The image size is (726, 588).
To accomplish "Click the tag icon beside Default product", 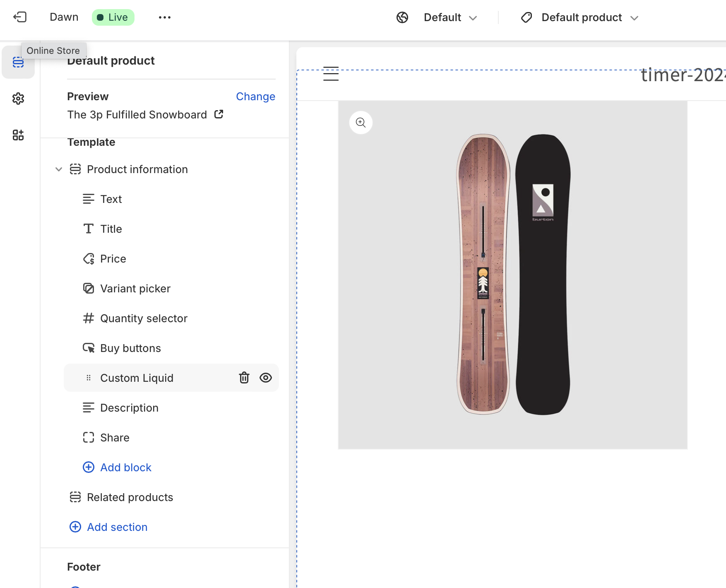I will (x=526, y=17).
